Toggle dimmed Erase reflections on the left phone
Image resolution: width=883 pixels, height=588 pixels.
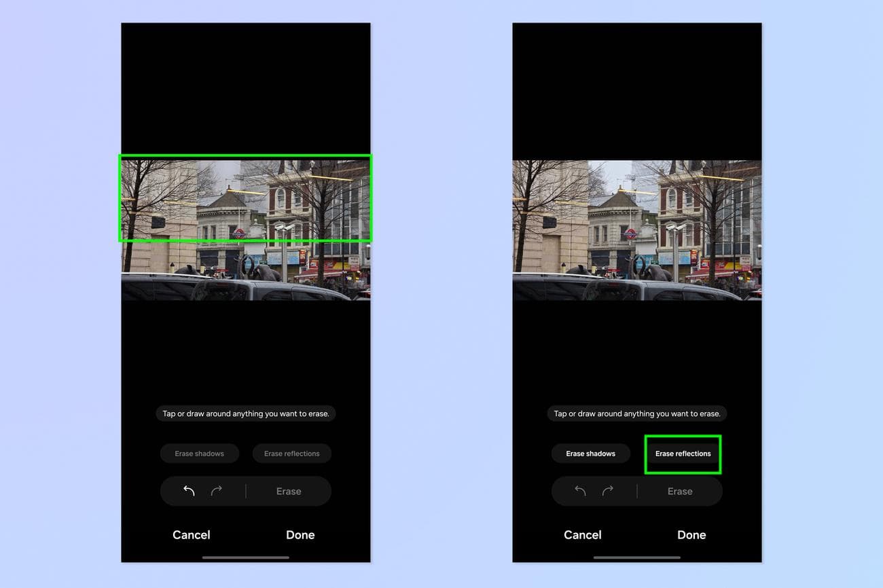(x=291, y=454)
